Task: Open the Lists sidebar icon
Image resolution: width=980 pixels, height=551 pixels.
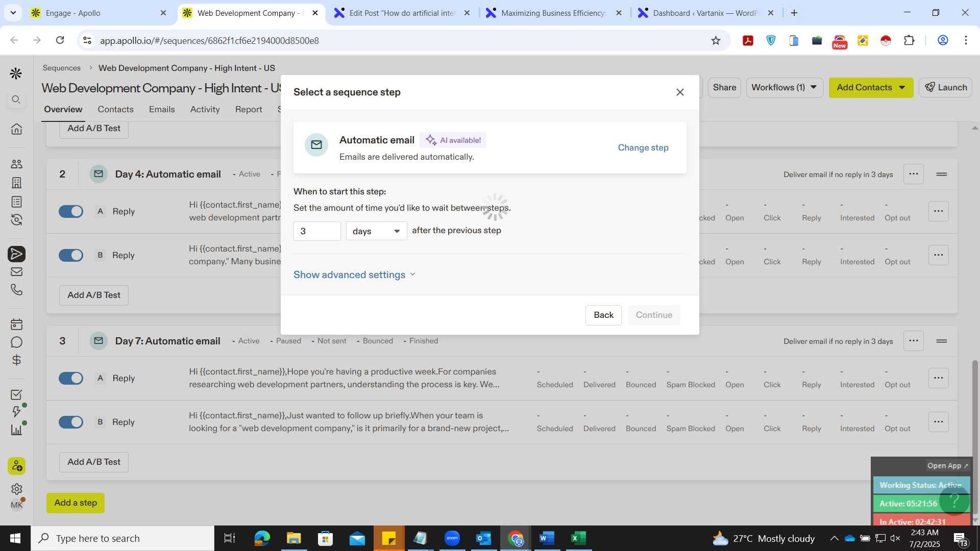Action: click(16, 202)
